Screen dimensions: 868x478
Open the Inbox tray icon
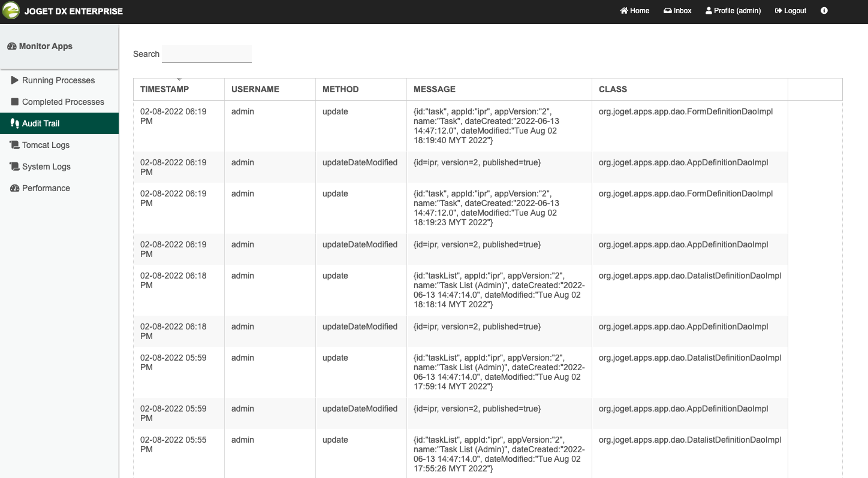pyautogui.click(x=668, y=11)
